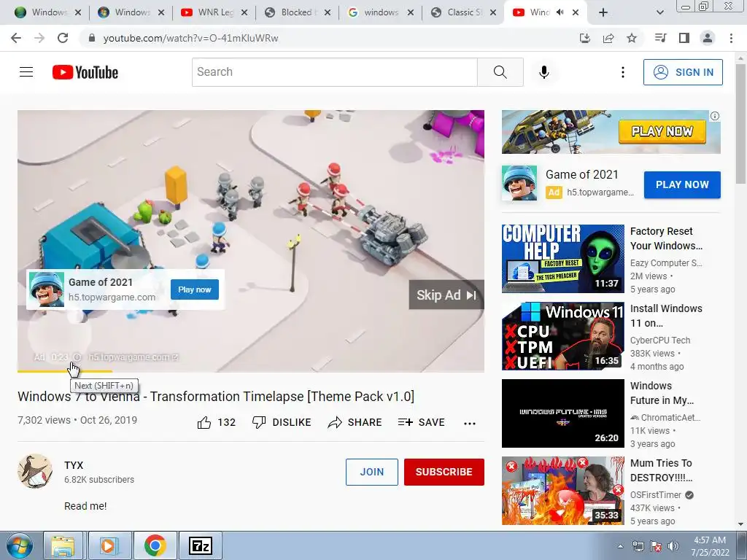This screenshot has height=560, width=747.
Task: Click blue PLAY NOW sidebar button
Action: pyautogui.click(x=682, y=184)
